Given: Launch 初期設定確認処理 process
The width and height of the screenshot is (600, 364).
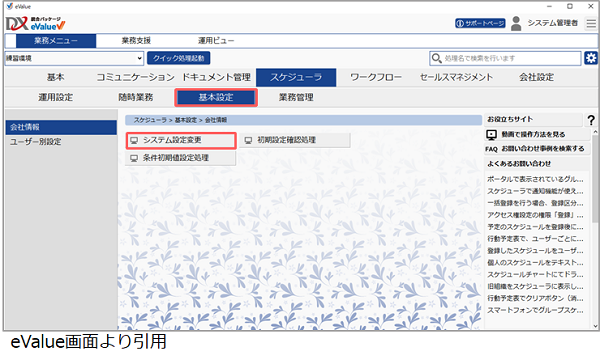Looking at the screenshot, I should point(295,140).
